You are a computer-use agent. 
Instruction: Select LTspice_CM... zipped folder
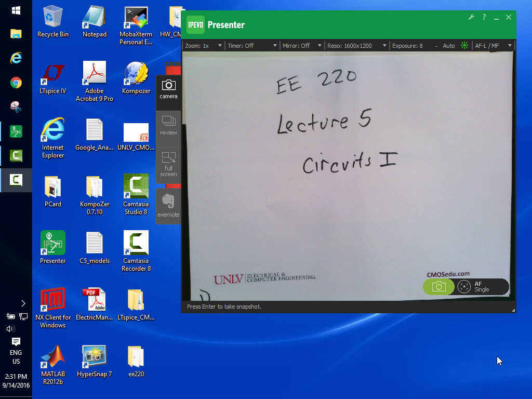[136, 304]
